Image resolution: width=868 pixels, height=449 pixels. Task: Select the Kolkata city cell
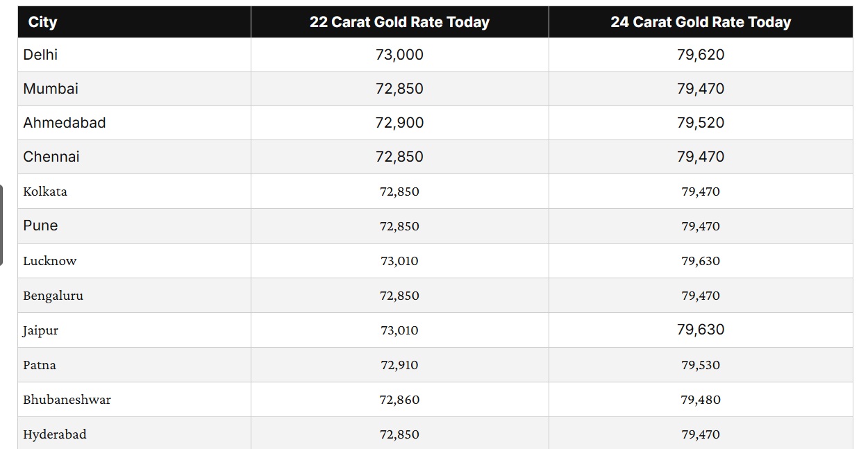[x=45, y=192]
